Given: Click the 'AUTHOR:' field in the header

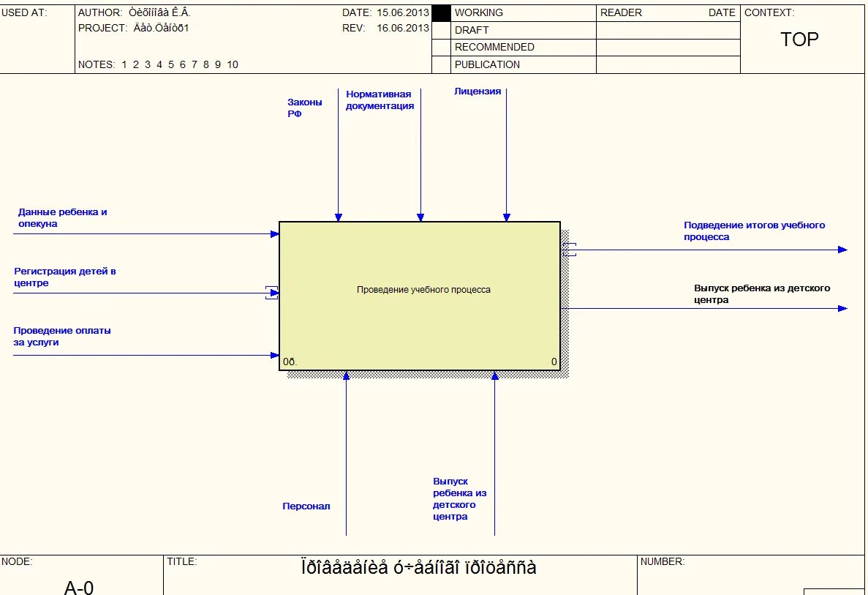Looking at the screenshot, I should [134, 12].
